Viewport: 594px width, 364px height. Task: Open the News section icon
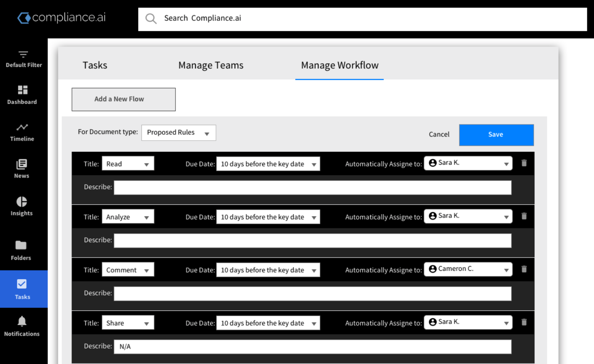22,164
